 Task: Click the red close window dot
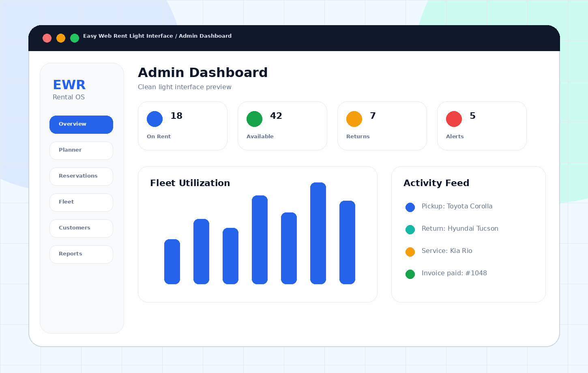[x=47, y=38]
